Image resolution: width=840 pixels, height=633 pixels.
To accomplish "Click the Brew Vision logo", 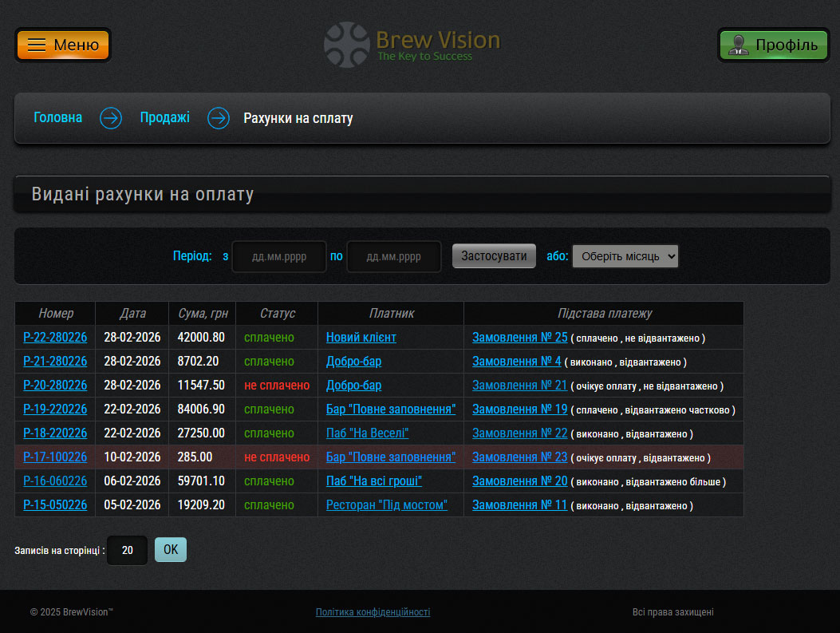I will [x=412, y=45].
